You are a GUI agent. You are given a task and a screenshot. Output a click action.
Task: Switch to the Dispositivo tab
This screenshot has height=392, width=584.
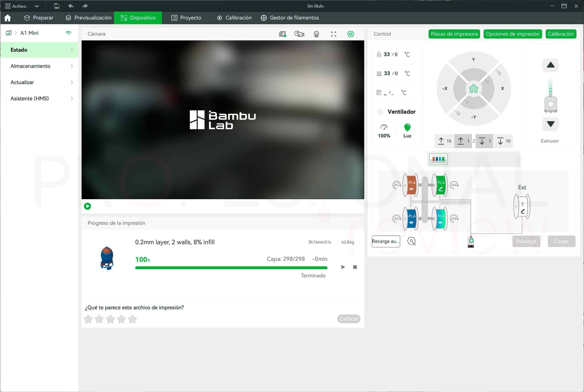[x=138, y=18]
